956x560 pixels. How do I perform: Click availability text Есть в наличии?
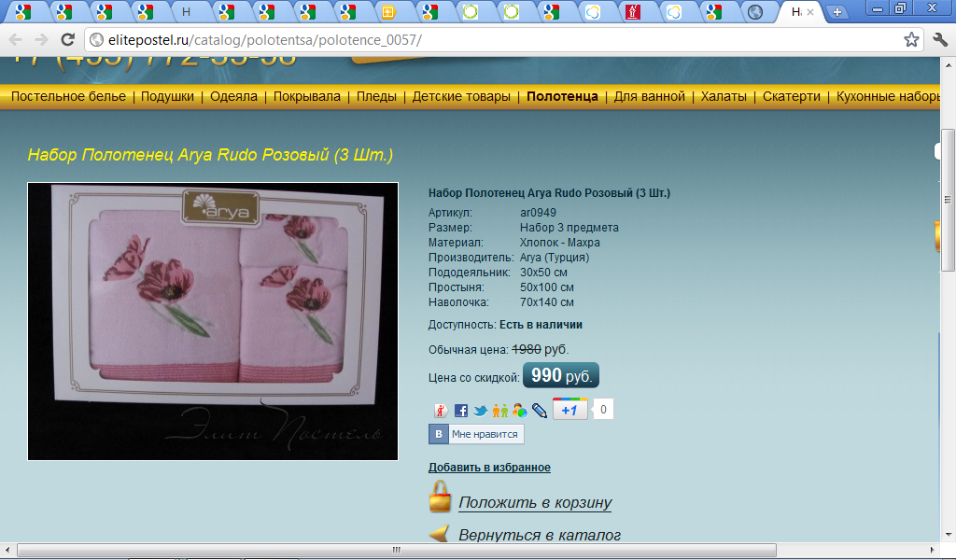click(541, 325)
